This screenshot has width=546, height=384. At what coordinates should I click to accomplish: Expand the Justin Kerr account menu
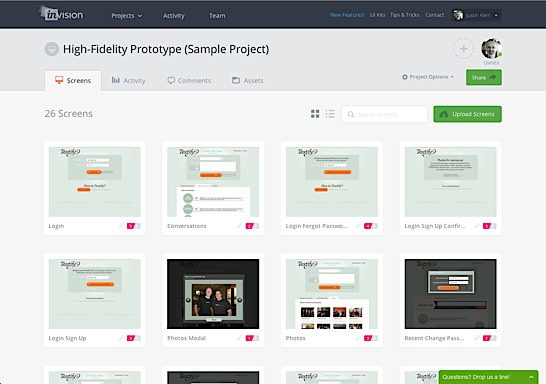pyautogui.click(x=476, y=15)
